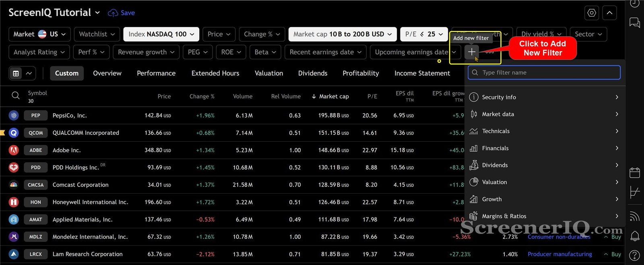Open the Change % filter dropdown
The image size is (644, 265).
[x=262, y=34]
